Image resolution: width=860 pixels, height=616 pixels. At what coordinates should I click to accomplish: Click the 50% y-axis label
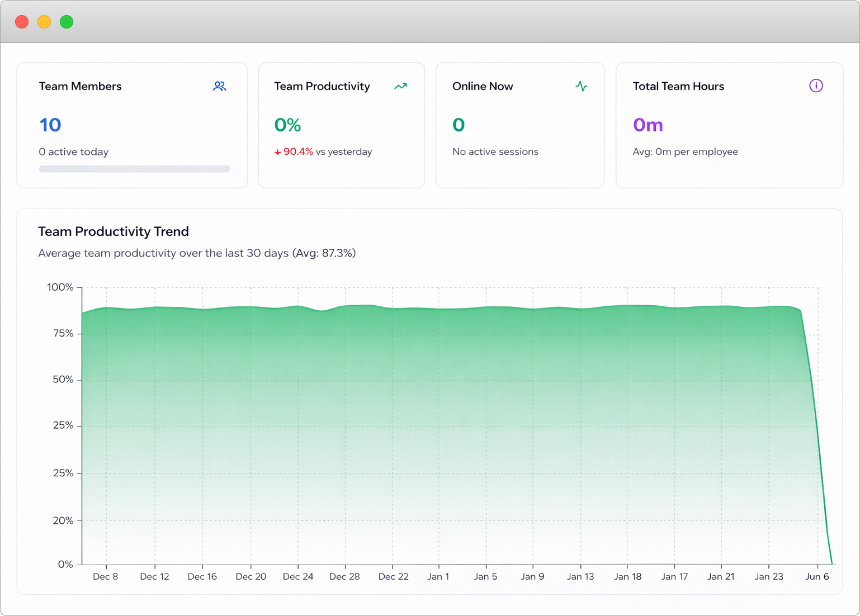click(63, 380)
